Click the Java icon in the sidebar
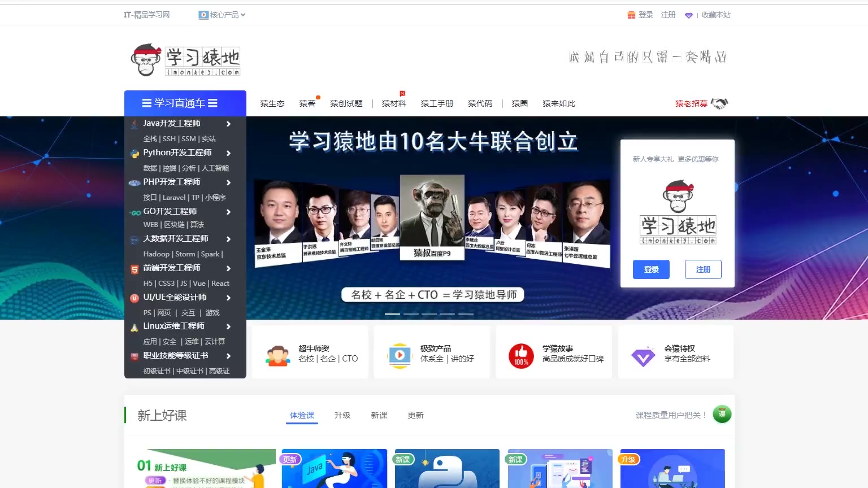Image resolution: width=868 pixels, height=488 pixels. pos(134,124)
